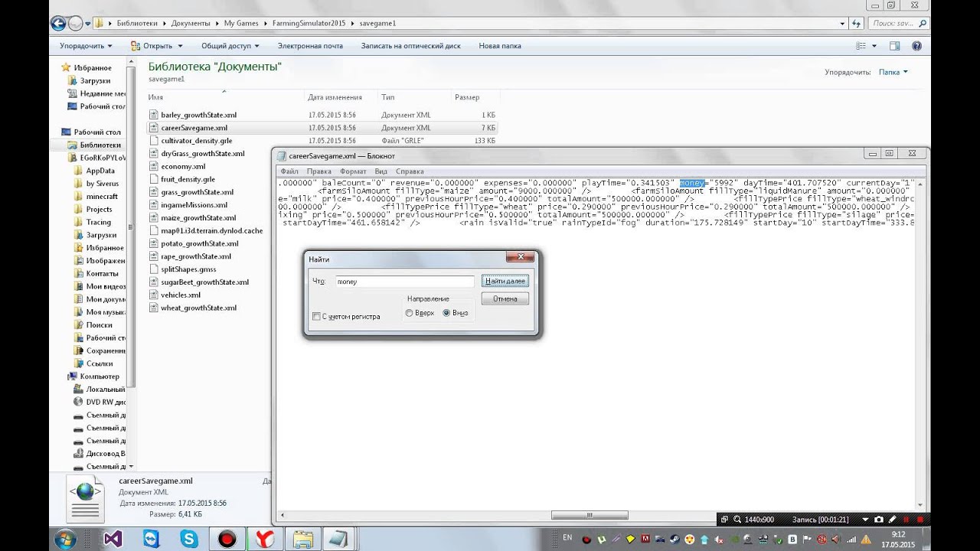Expand the Открыть dropdown arrow
Screen dimensions: 980x551
pos(180,46)
